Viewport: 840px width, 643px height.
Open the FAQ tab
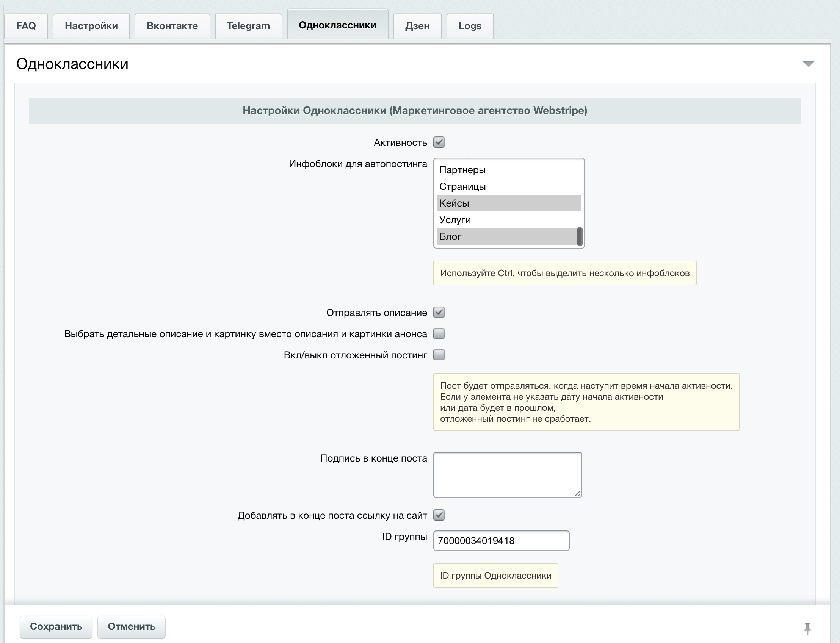26,26
